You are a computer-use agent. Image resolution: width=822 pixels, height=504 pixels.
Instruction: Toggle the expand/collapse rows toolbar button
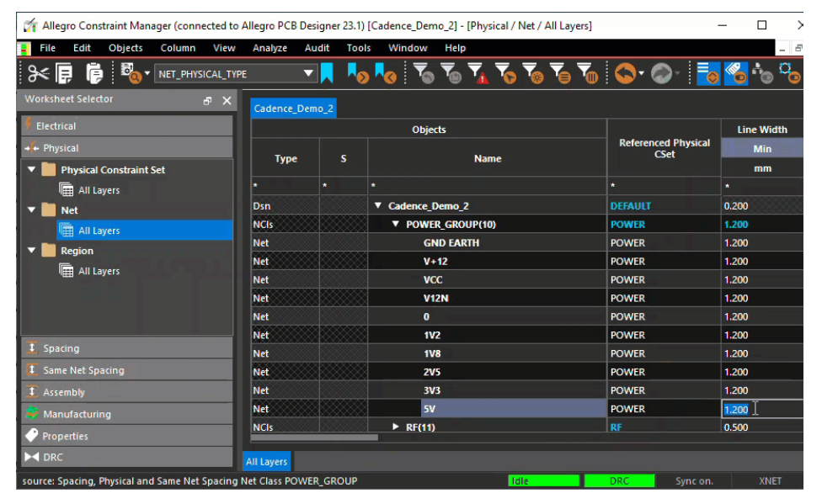pos(708,73)
